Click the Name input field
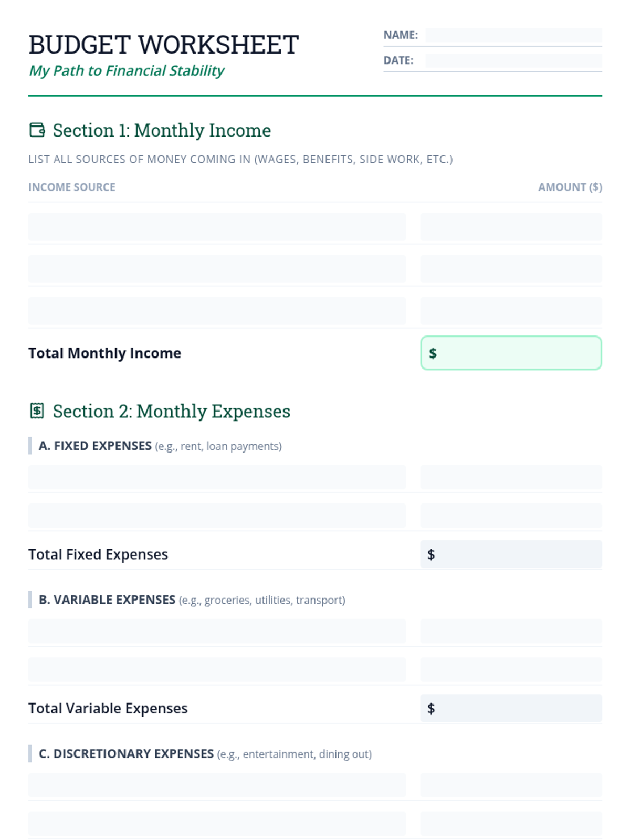This screenshot has height=840, width=630. [x=513, y=35]
